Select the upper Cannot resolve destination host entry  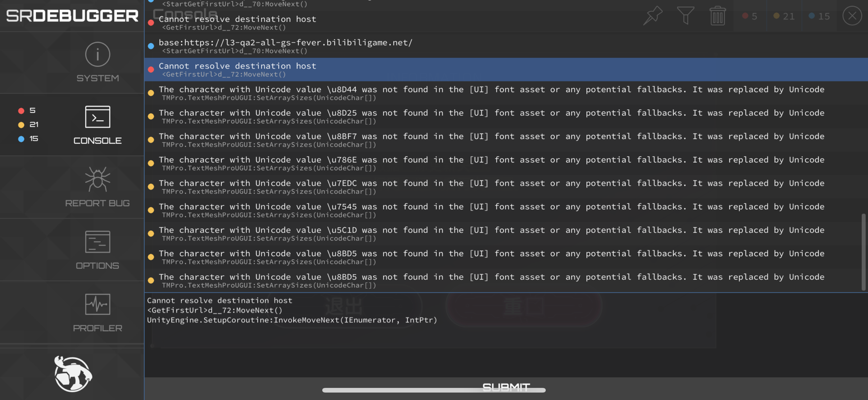(x=506, y=23)
